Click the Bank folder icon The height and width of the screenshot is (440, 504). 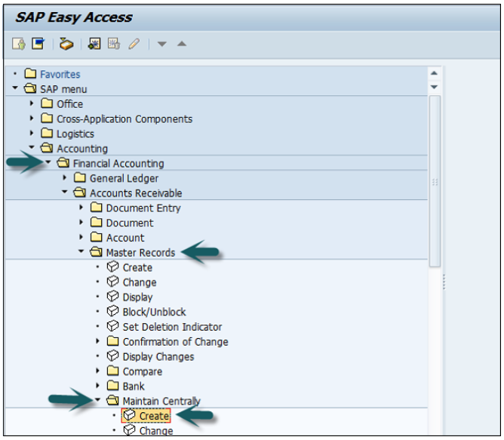(113, 386)
